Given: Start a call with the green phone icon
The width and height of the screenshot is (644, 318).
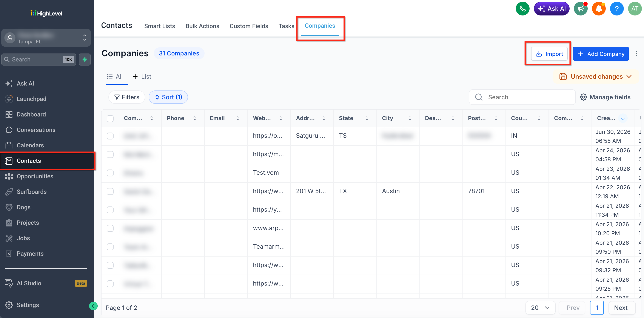Looking at the screenshot, I should point(522,9).
